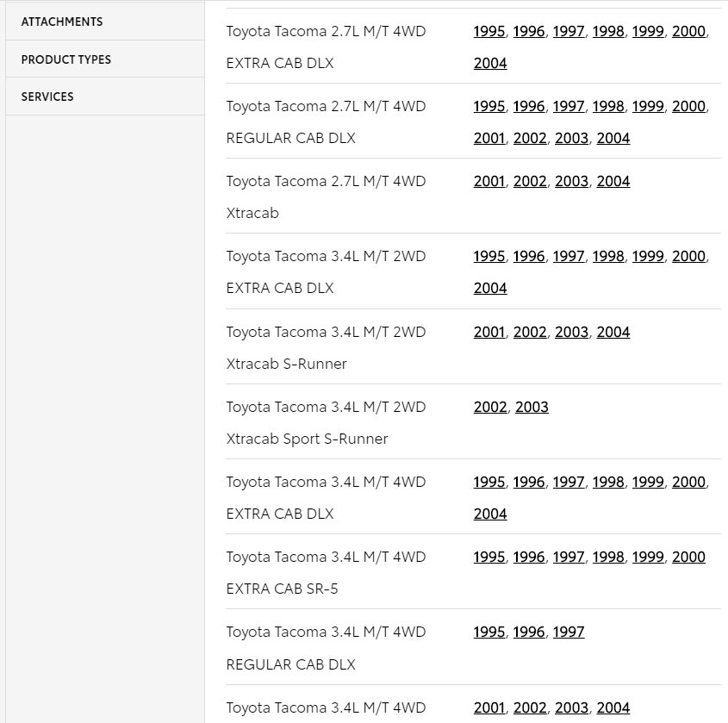Click 2002 in the bottom 3.4L 4WD row
Viewport: 728px width, 723px height.
tap(530, 707)
